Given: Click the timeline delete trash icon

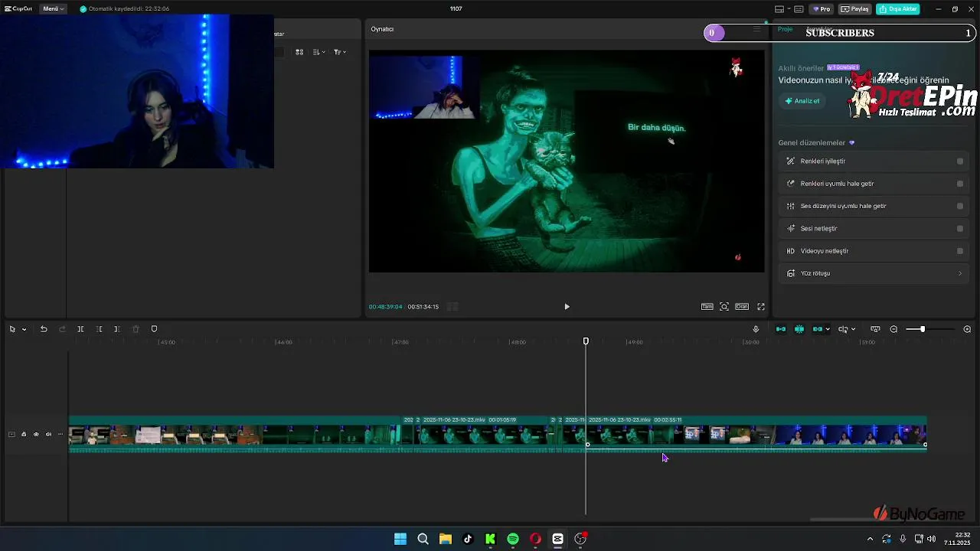Looking at the screenshot, I should click(x=136, y=329).
